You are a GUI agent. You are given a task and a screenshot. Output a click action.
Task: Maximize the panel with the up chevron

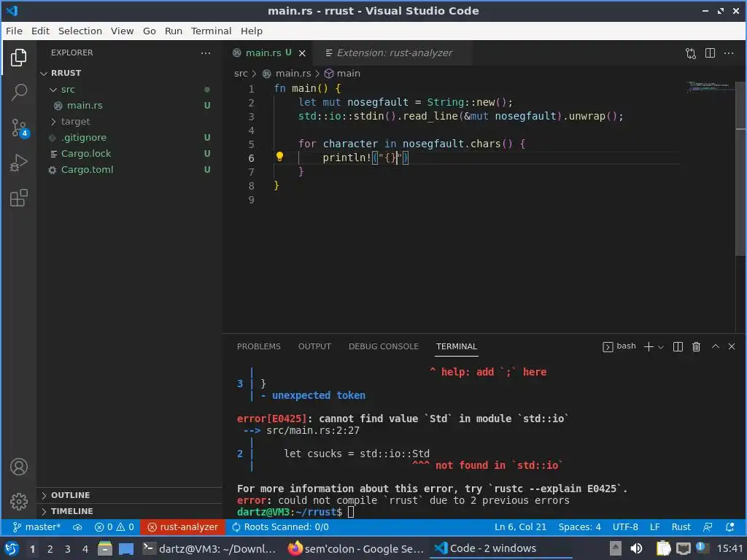coord(715,346)
